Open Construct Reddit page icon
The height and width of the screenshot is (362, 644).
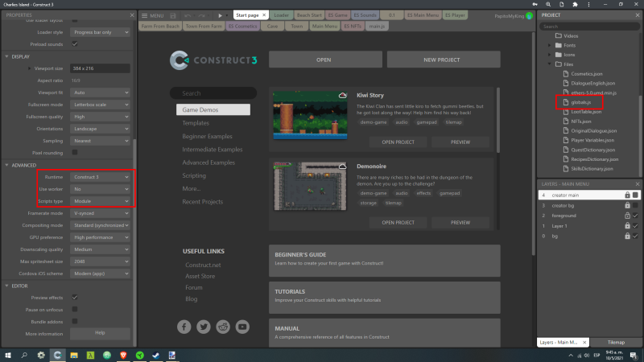point(223,327)
